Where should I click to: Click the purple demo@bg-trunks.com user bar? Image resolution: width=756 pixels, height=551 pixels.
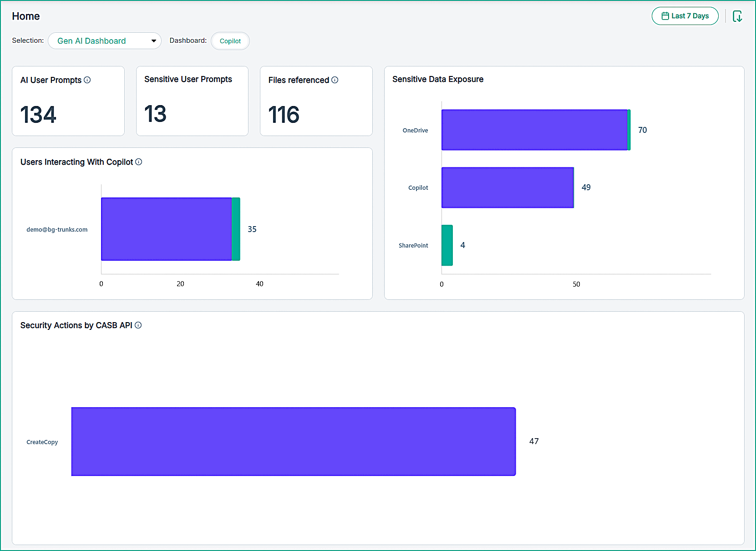166,229
